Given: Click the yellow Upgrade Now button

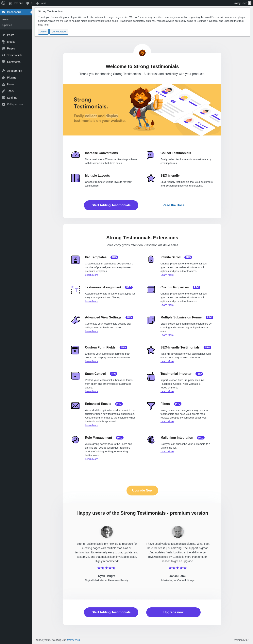Looking at the screenshot, I should coord(142,490).
